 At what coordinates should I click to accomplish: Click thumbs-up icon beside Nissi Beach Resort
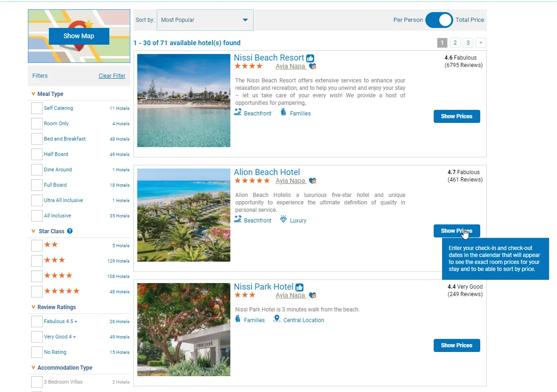coord(310,59)
